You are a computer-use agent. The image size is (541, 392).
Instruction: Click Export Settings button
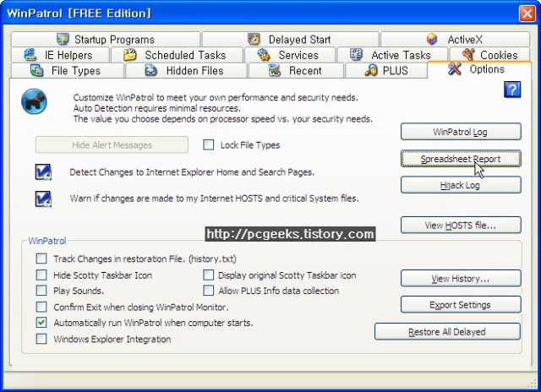click(461, 305)
